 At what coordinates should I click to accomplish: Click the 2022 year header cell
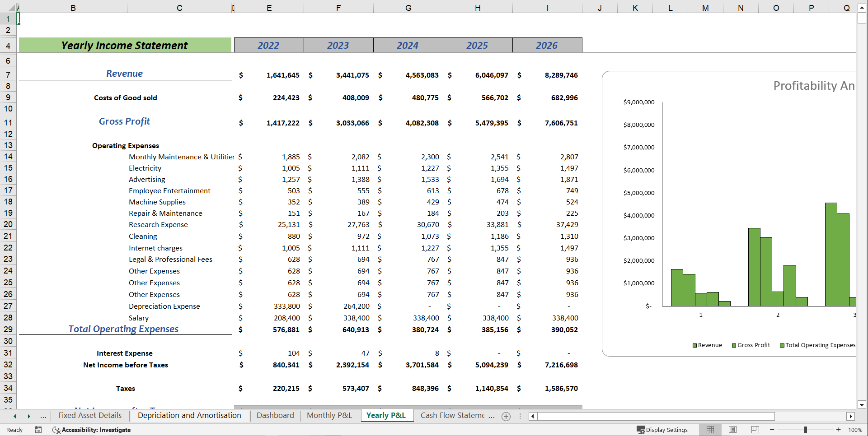[x=269, y=45]
